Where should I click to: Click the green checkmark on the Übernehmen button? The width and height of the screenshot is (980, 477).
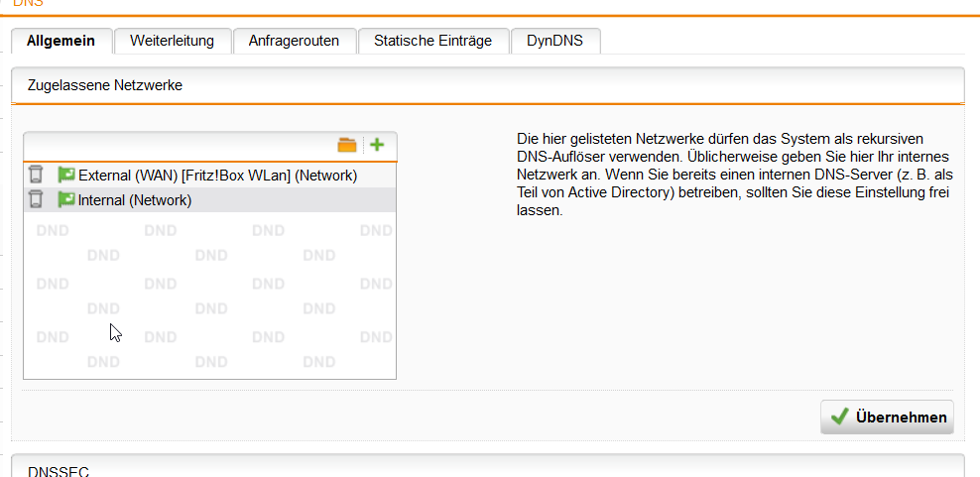coord(839,417)
